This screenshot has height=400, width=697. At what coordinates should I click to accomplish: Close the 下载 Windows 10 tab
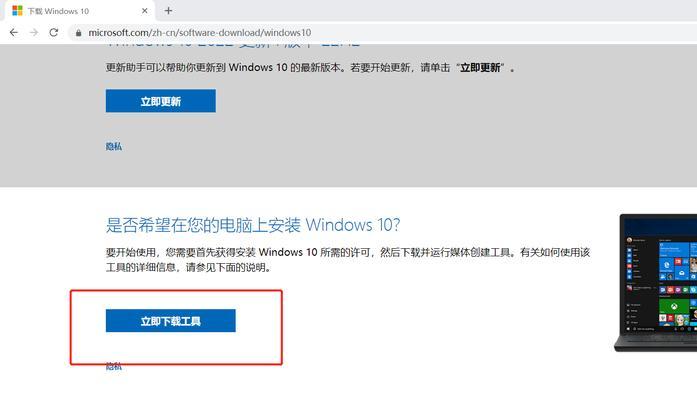(x=144, y=11)
